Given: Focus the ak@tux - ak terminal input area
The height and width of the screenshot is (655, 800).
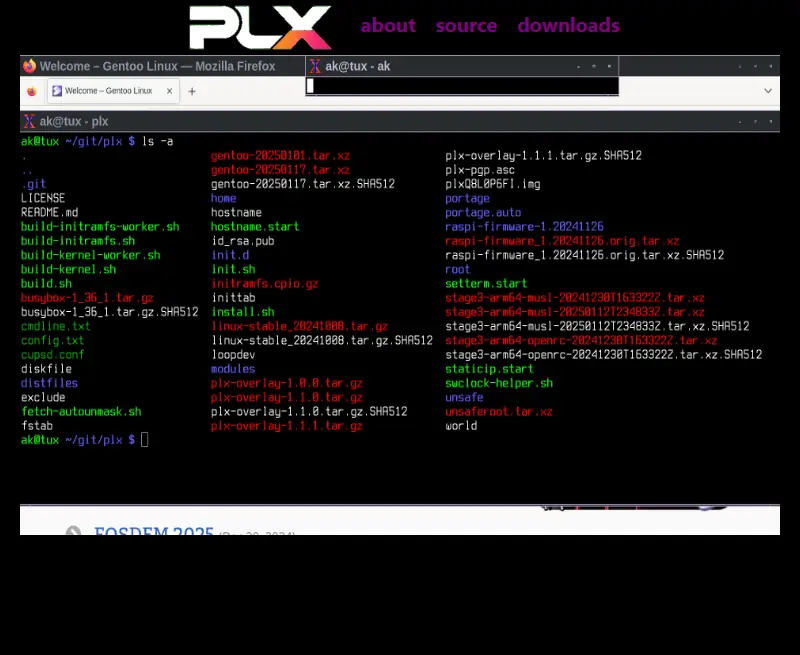Looking at the screenshot, I should point(462,86).
